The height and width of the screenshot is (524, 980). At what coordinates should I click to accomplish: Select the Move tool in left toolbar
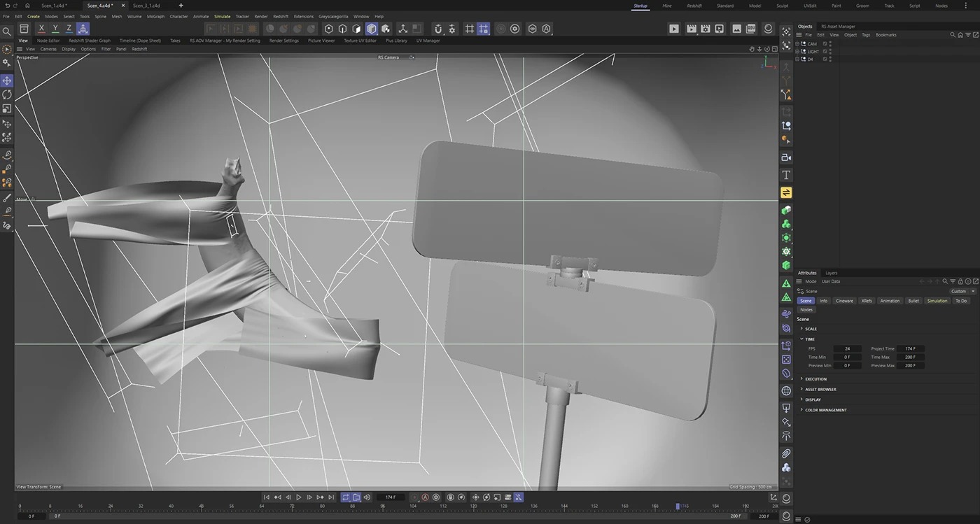(7, 80)
